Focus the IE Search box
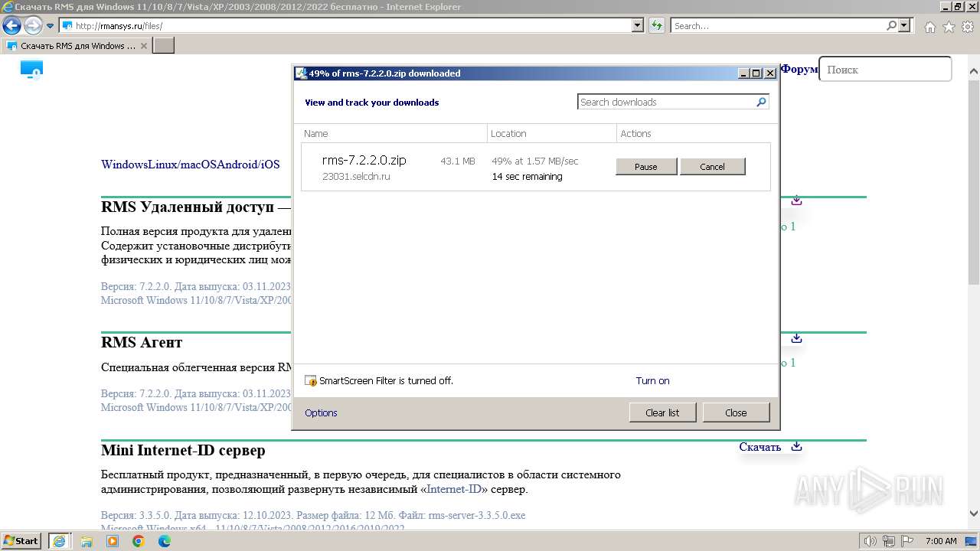The width and height of the screenshot is (980, 551). tap(778, 25)
